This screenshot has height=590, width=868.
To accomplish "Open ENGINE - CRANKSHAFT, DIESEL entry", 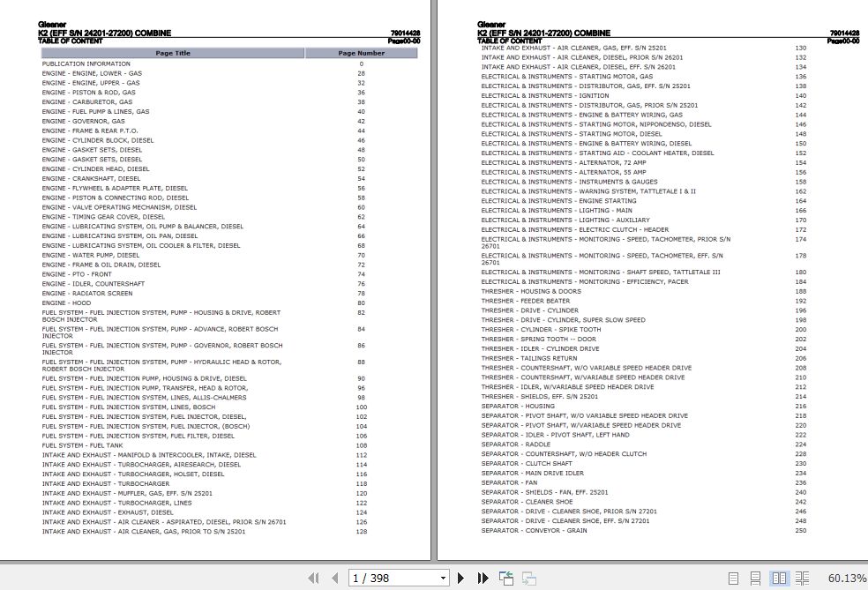I will (x=92, y=178).
